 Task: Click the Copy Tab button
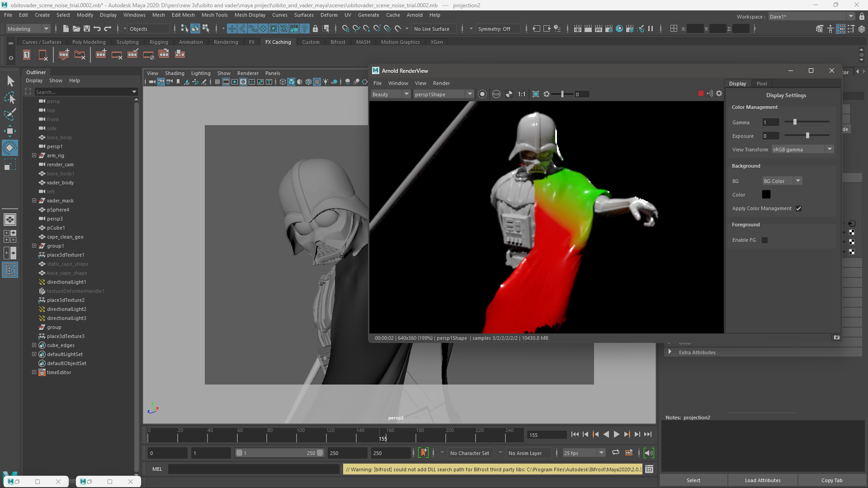[x=831, y=480]
